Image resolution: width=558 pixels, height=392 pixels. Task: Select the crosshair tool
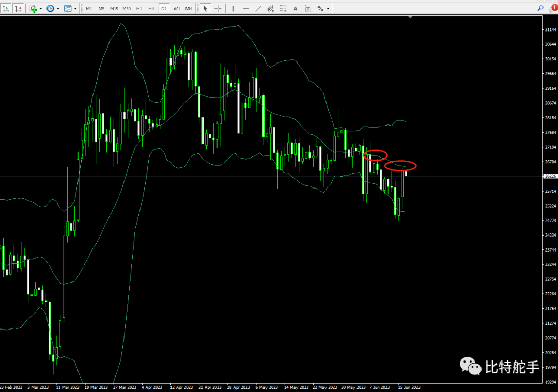coord(218,9)
